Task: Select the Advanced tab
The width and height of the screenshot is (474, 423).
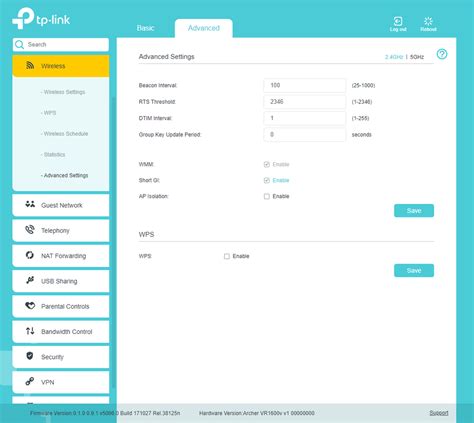Action: tap(204, 28)
